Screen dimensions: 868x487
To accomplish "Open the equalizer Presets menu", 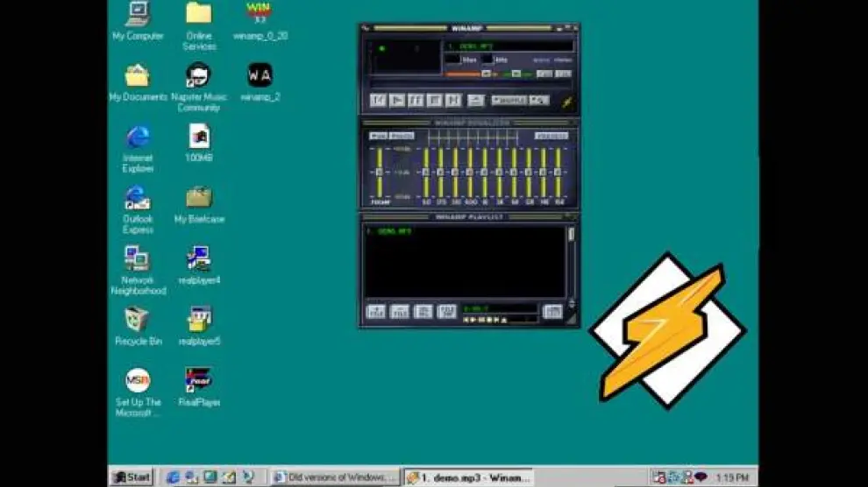I will click(x=551, y=136).
